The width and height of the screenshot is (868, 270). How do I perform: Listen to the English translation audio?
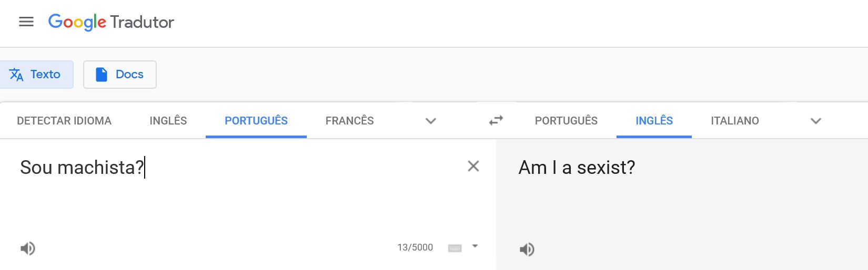pyautogui.click(x=527, y=249)
